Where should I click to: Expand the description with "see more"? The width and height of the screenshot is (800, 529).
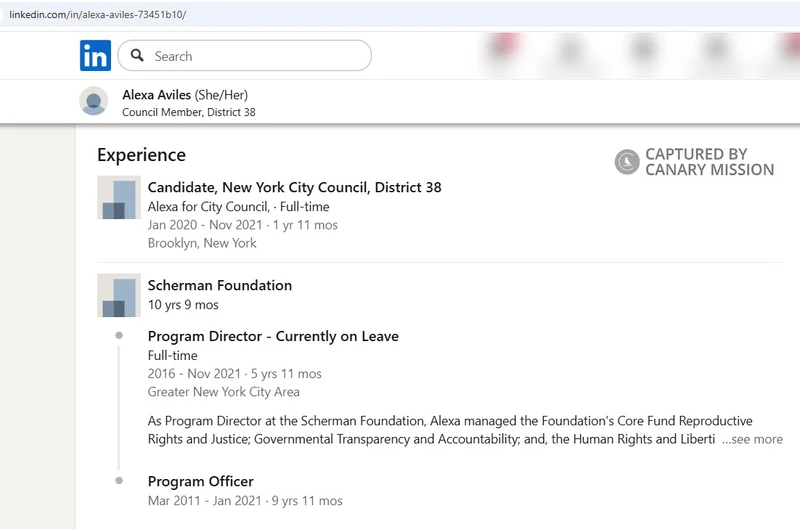(755, 439)
